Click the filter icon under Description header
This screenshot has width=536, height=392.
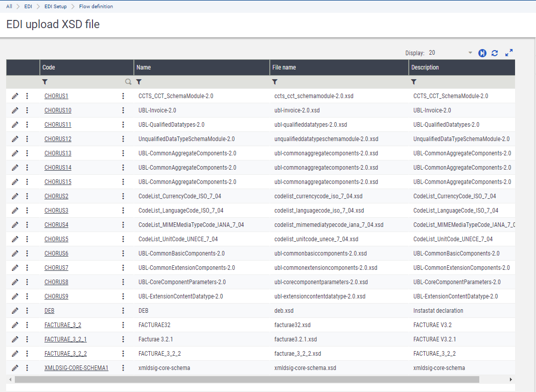[414, 82]
